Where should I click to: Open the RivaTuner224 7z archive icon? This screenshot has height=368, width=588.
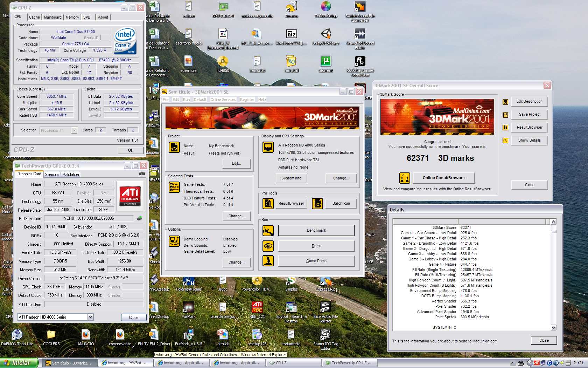(x=291, y=36)
